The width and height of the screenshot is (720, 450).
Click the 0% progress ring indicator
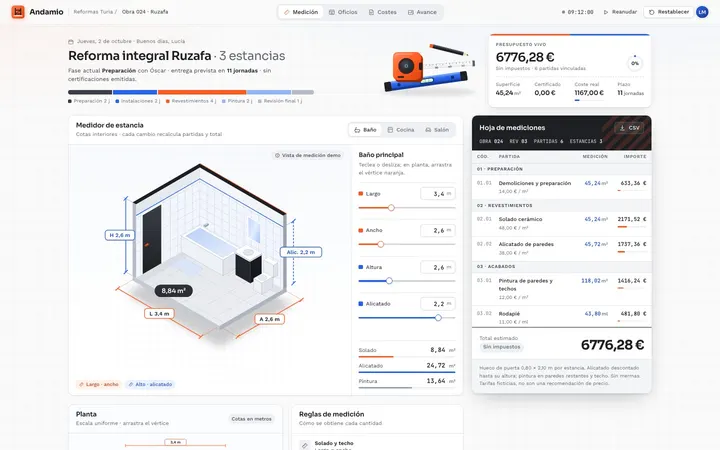pos(635,63)
